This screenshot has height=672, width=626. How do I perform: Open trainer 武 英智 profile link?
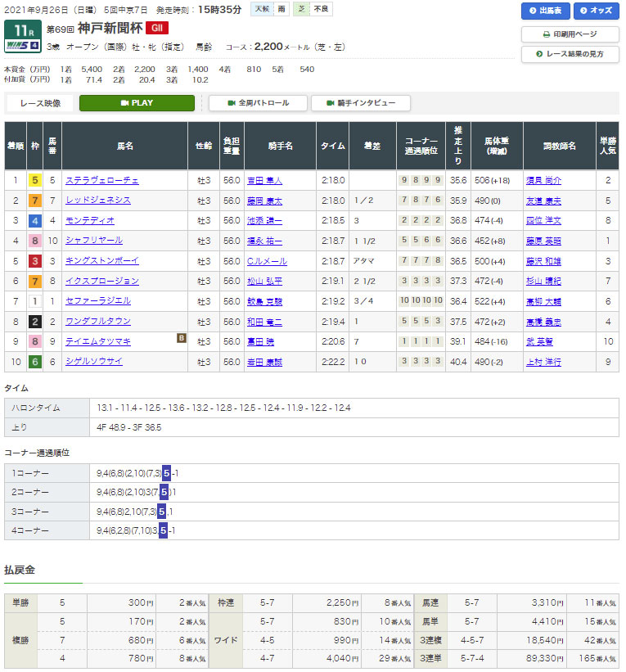tap(538, 341)
